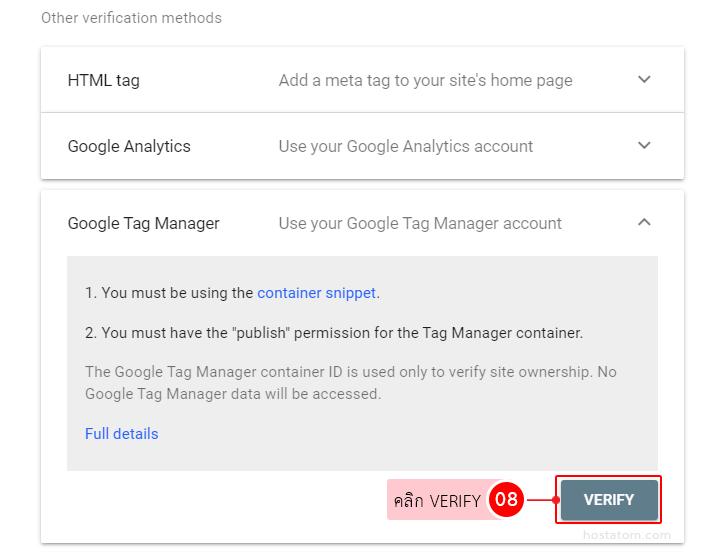
Task: Click 'Use your Google Analytics account' text
Action: [405, 147]
